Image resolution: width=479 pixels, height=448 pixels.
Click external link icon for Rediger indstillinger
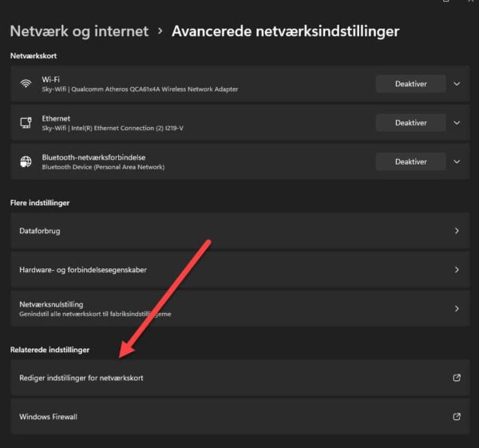point(457,378)
